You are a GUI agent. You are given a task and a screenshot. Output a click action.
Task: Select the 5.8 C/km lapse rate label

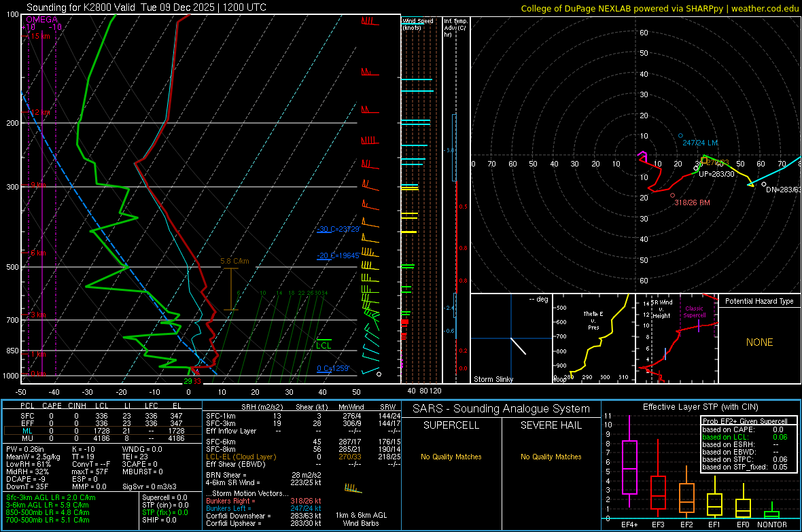[x=234, y=261]
